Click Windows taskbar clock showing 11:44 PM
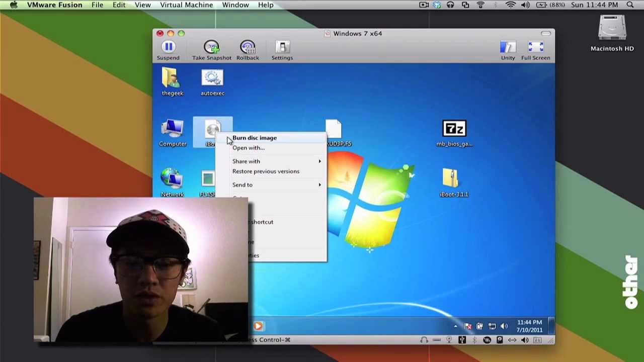 pos(529,326)
